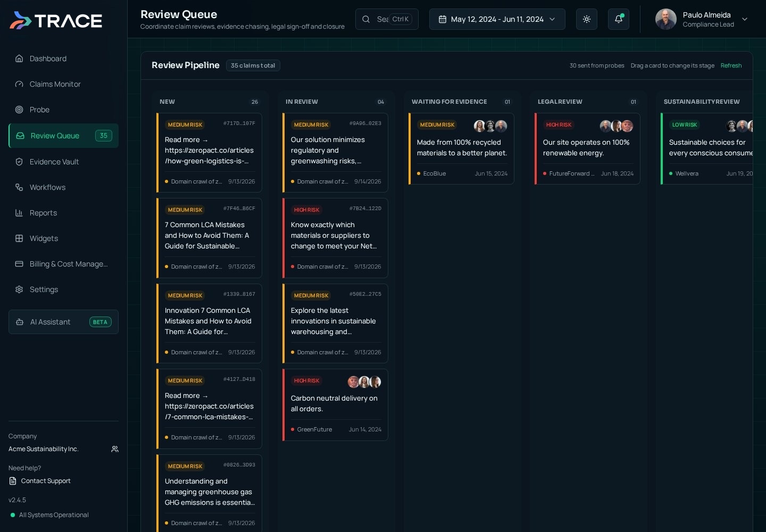
Task: Open the Carbon neutral delivery claim card
Action: pos(335,405)
